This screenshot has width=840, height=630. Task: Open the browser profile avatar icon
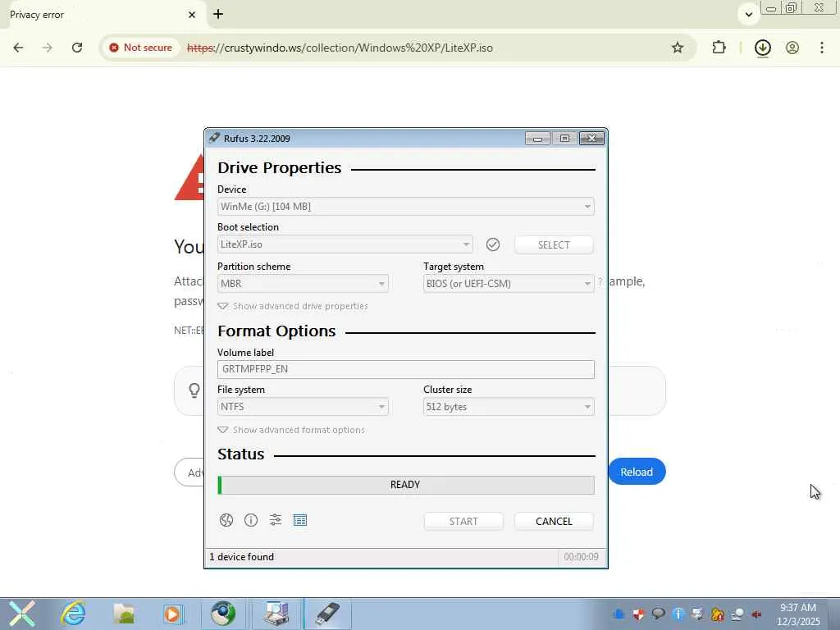[x=792, y=48]
